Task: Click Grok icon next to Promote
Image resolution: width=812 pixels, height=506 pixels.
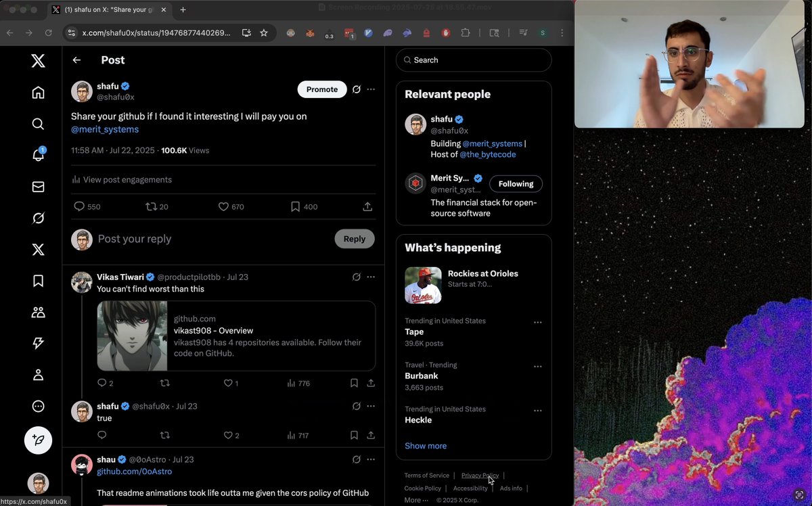Action: [x=357, y=89]
